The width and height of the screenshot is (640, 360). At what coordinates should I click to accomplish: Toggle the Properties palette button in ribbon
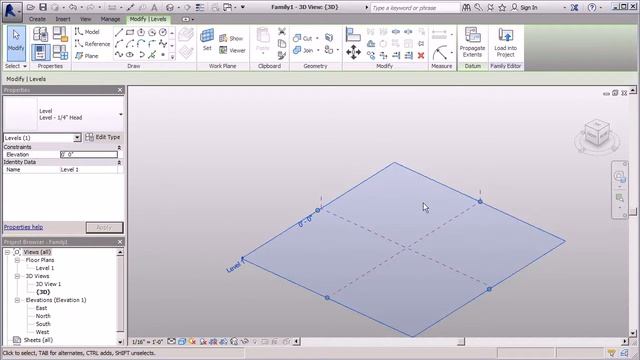click(40, 52)
